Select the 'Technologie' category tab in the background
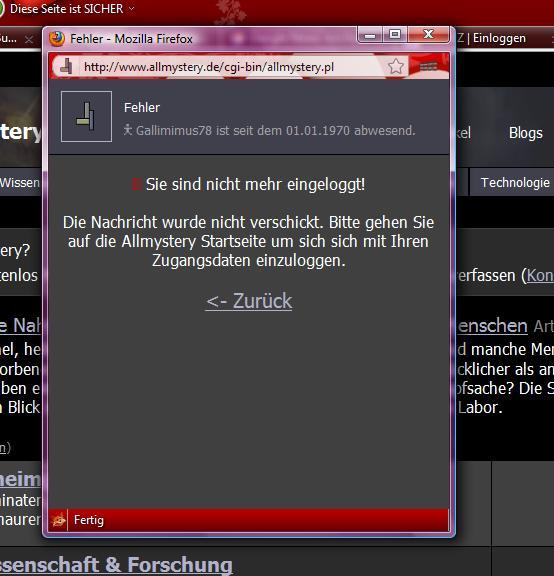This screenshot has height=576, width=554. (515, 183)
